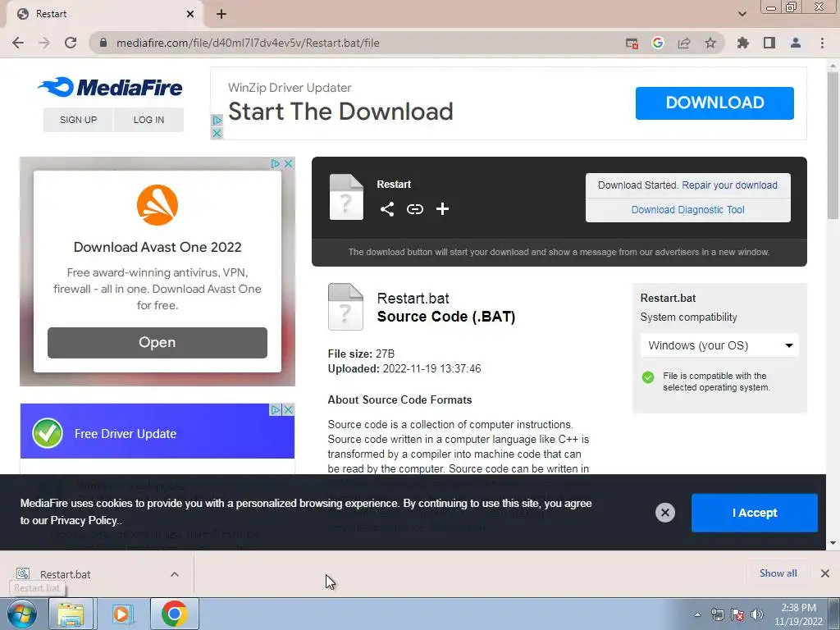Click the blocked pop-up icon in address bar

(632, 43)
